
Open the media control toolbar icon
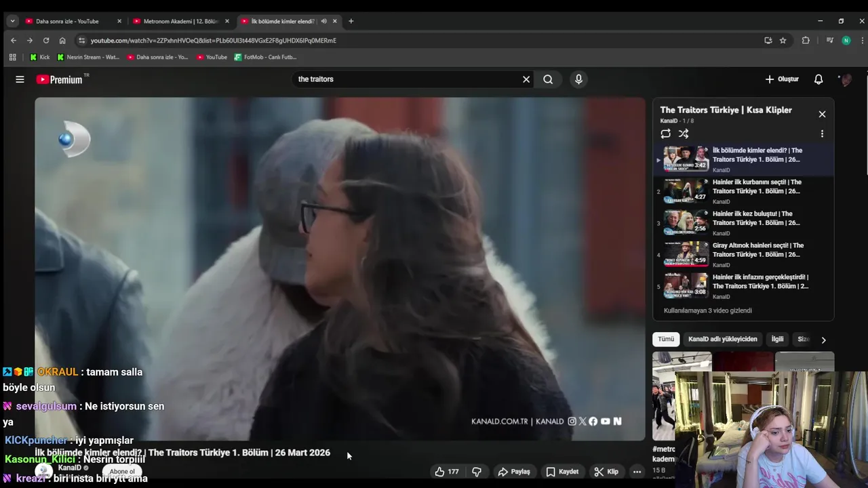tap(829, 41)
